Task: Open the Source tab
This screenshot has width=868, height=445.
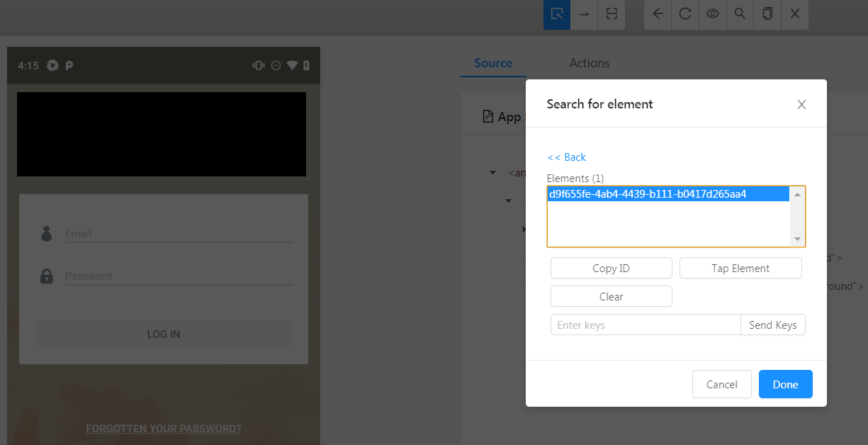Action: point(493,63)
